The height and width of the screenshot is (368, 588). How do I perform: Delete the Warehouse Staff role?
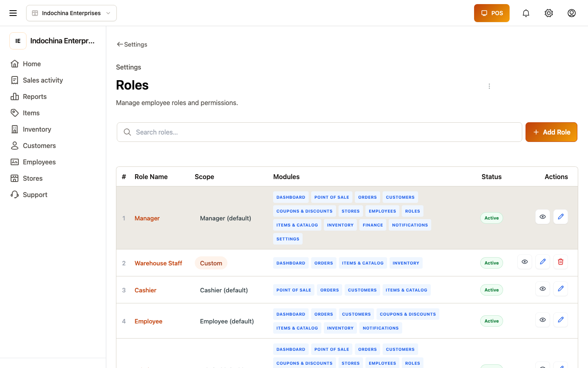pos(561,262)
